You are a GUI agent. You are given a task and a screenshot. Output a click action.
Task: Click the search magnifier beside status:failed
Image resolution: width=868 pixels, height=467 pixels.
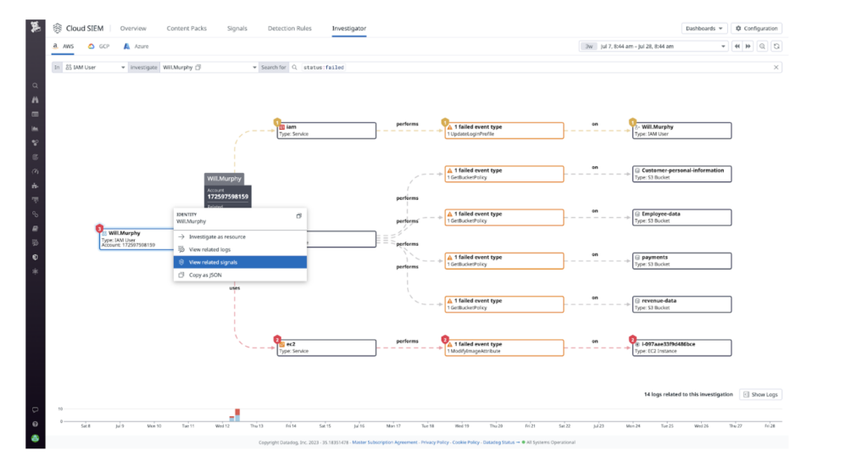click(x=294, y=68)
